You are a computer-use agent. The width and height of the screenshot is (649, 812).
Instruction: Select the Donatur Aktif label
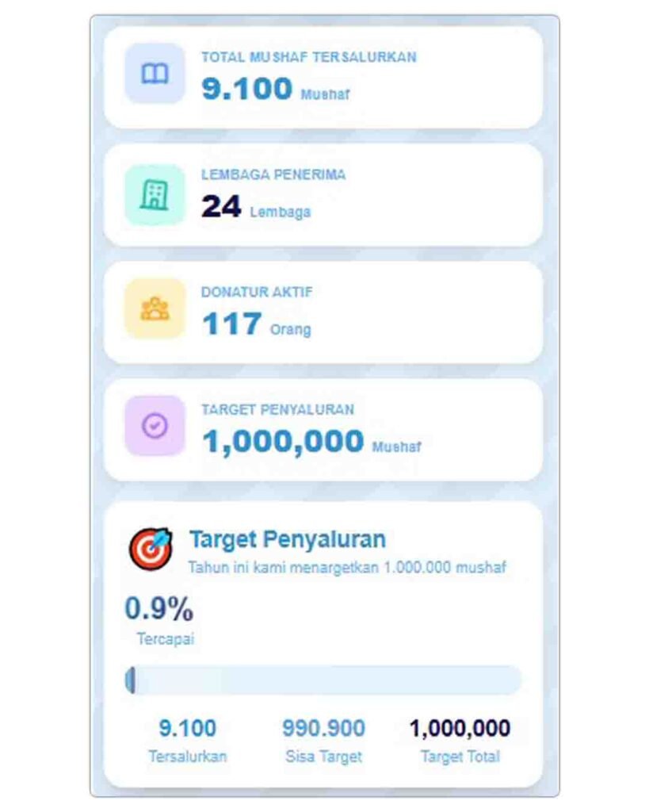[x=257, y=292]
